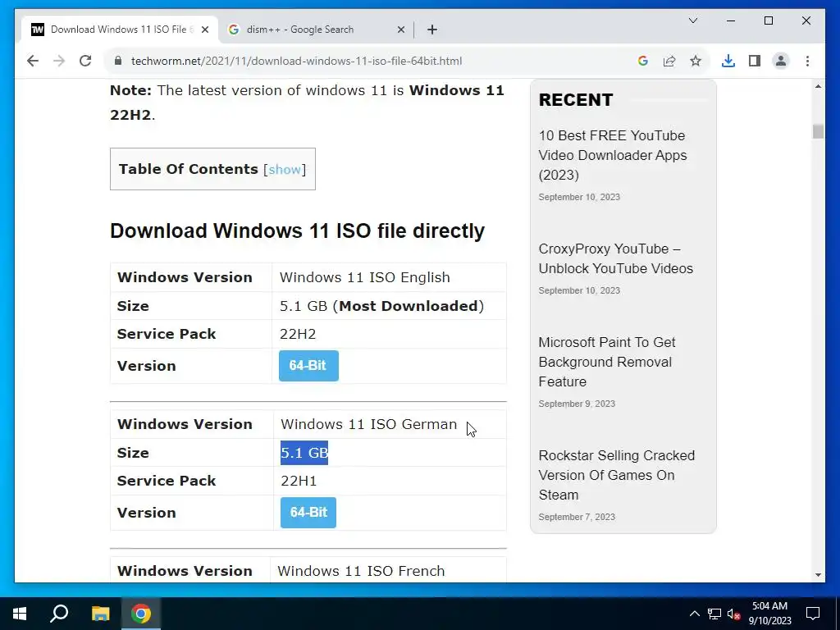This screenshot has height=630, width=840.
Task: Select the Download Windows 11 ISO File tab
Action: [x=120, y=30]
